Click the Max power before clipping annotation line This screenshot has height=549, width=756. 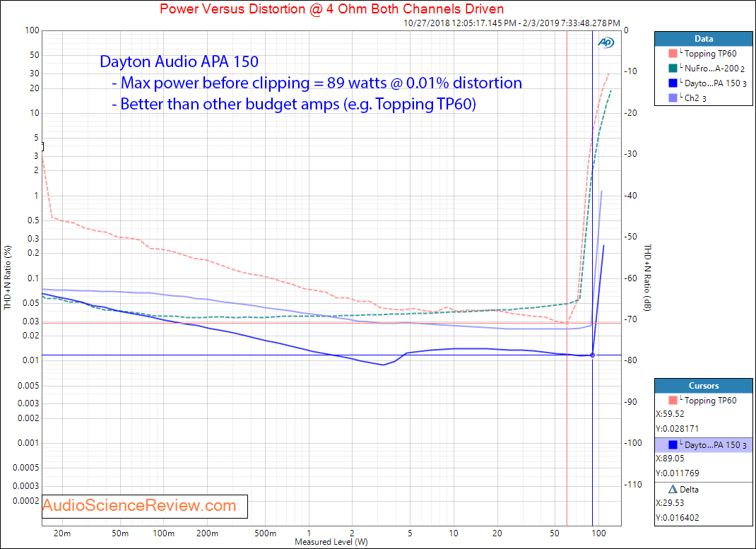click(x=317, y=83)
